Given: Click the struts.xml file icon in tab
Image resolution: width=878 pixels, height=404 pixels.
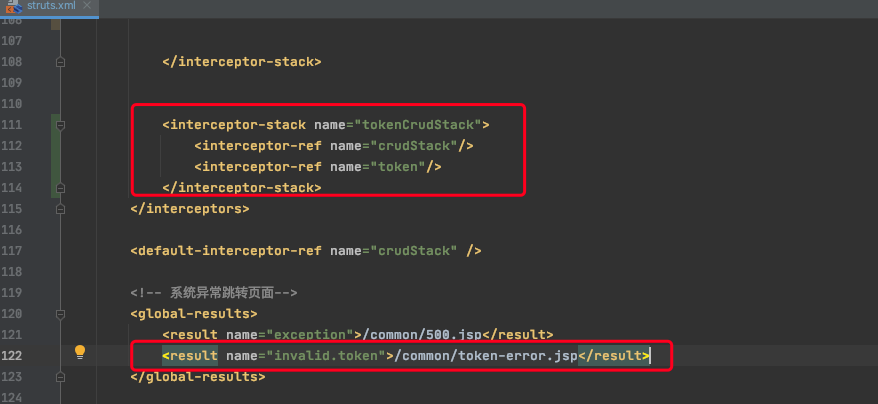Looking at the screenshot, I should (14, 6).
